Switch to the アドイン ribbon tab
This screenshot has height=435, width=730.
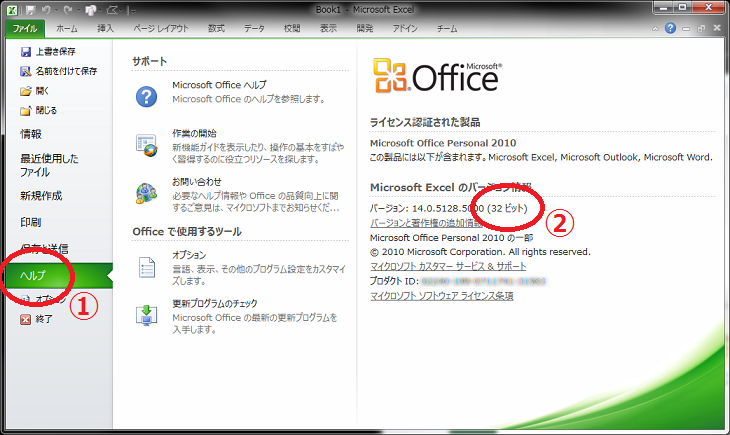[405, 28]
